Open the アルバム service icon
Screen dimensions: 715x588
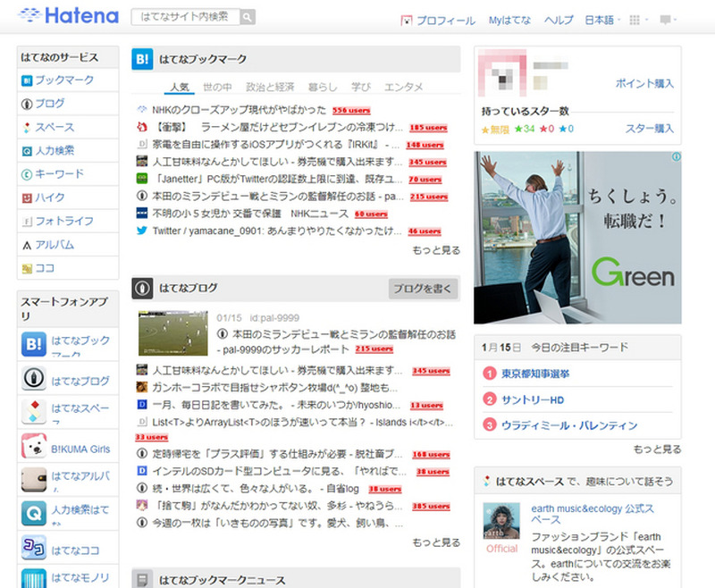27,244
